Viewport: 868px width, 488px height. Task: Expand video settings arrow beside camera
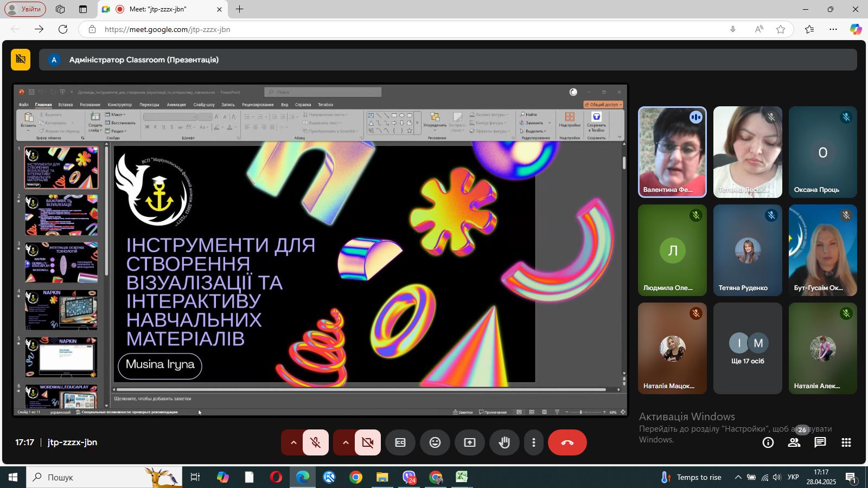(x=345, y=442)
